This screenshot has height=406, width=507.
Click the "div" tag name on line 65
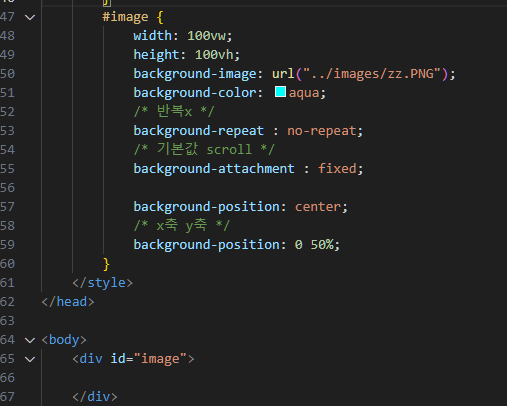91,359
